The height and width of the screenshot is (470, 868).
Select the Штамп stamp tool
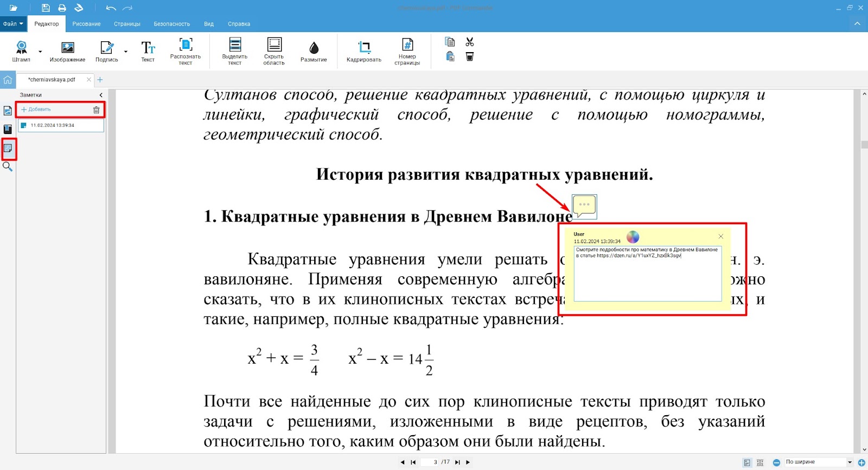[x=21, y=52]
